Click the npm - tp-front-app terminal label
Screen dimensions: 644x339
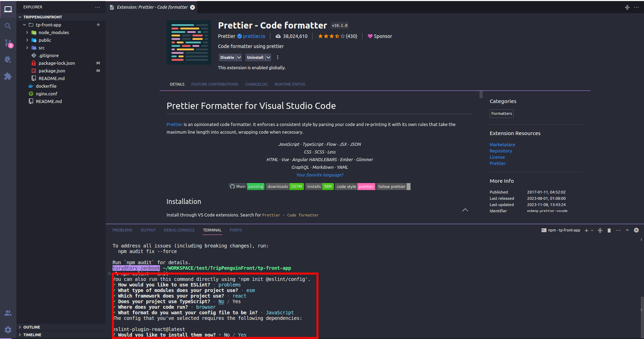561,230
